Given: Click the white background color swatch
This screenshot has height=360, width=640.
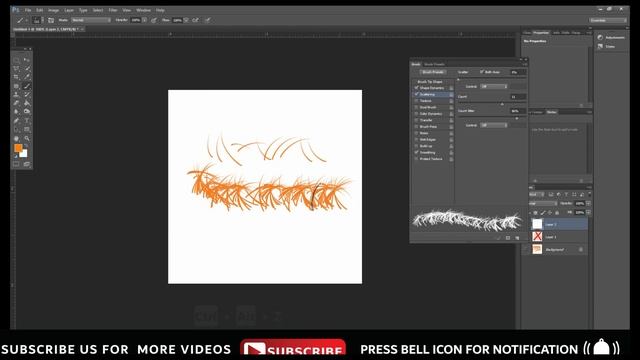Looking at the screenshot, I should pyautogui.click(x=24, y=154).
